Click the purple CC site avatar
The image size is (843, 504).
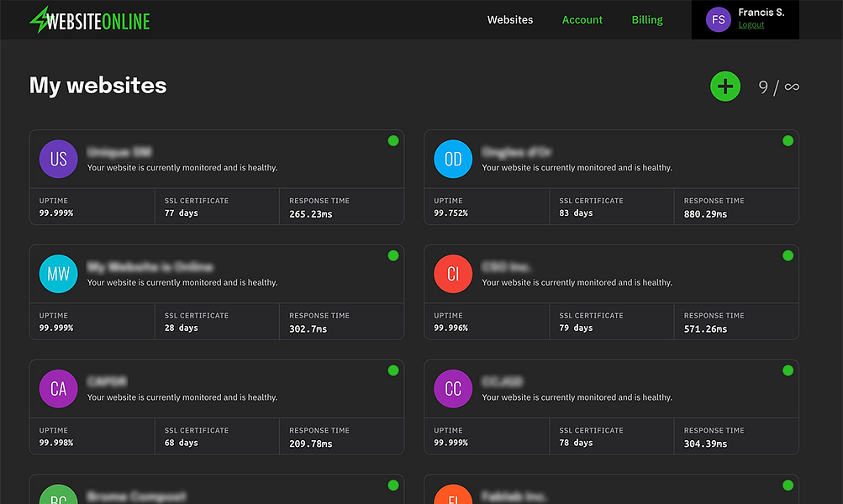453,388
